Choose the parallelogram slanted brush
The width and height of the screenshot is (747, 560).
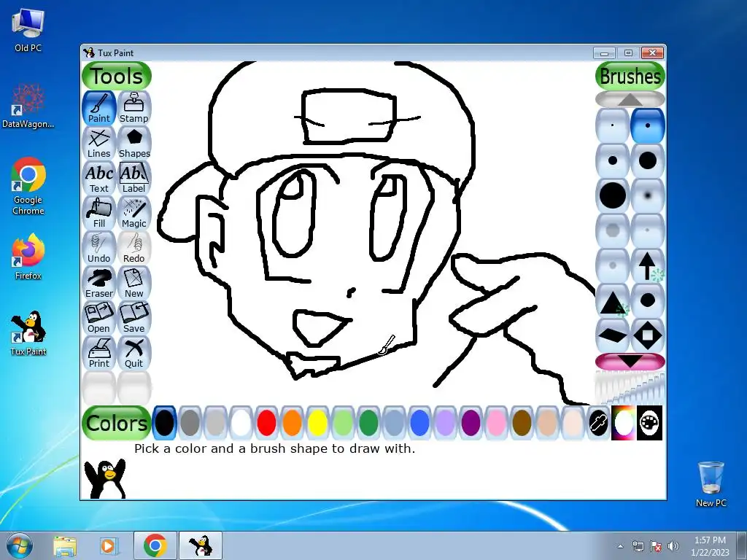pyautogui.click(x=613, y=335)
